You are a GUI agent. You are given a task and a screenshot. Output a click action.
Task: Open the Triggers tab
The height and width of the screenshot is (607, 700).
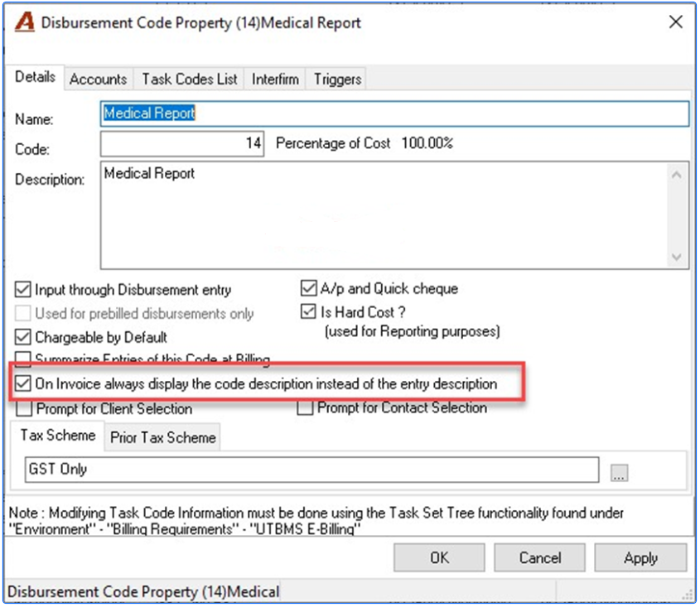coord(337,79)
